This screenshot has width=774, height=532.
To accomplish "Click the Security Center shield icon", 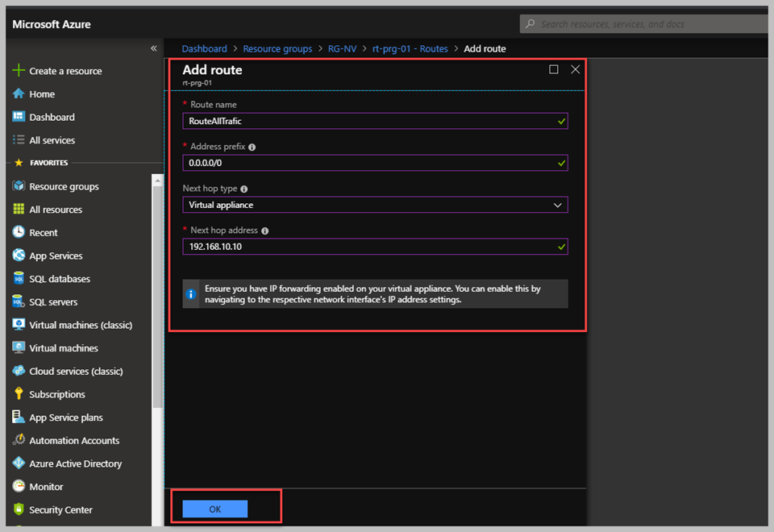I will tap(19, 509).
